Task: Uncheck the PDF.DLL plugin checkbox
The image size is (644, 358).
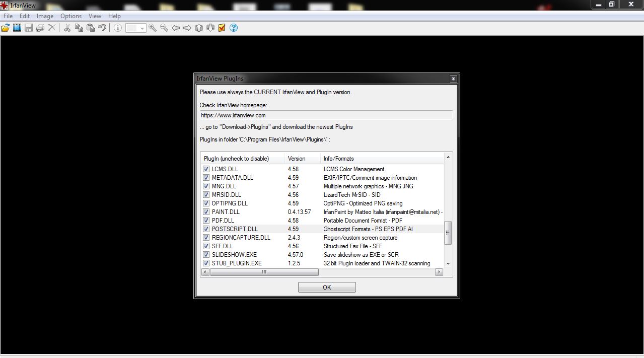Action: [206, 221]
